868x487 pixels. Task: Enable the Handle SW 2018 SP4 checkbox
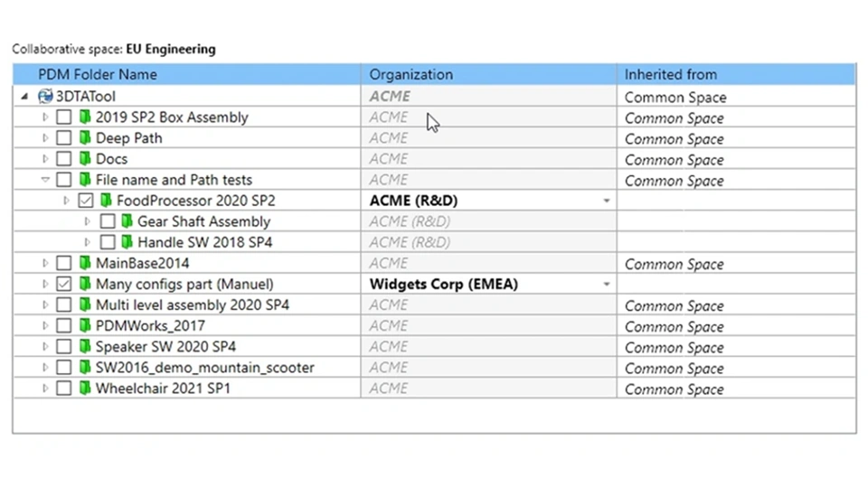click(x=107, y=242)
